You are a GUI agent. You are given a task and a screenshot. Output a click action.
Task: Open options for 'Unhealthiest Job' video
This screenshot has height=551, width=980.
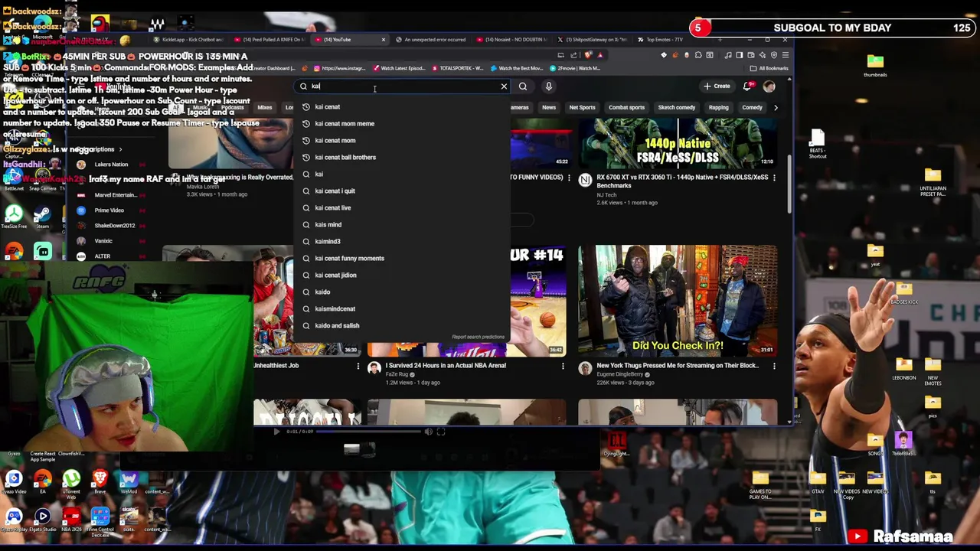pos(358,367)
